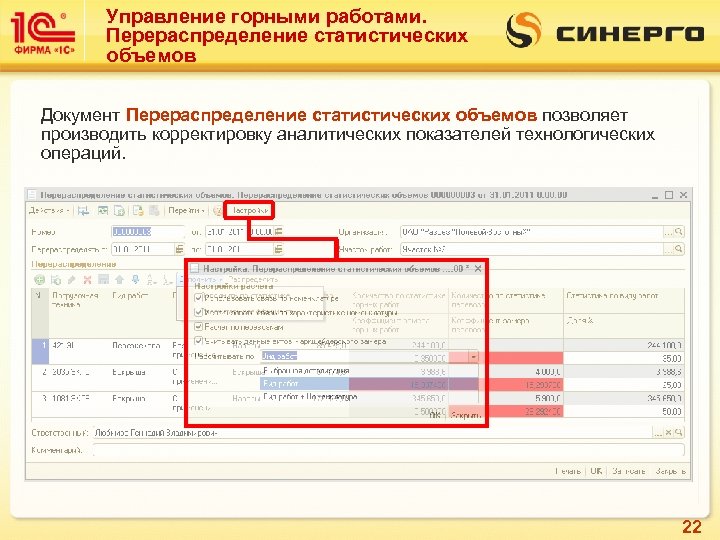
Task: Click OK in the bottom command bar
Action: click(x=596, y=471)
